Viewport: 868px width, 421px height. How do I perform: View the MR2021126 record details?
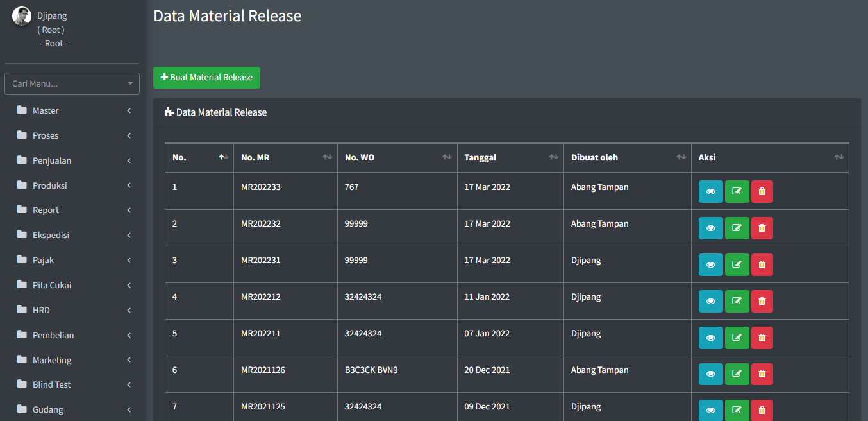point(710,374)
